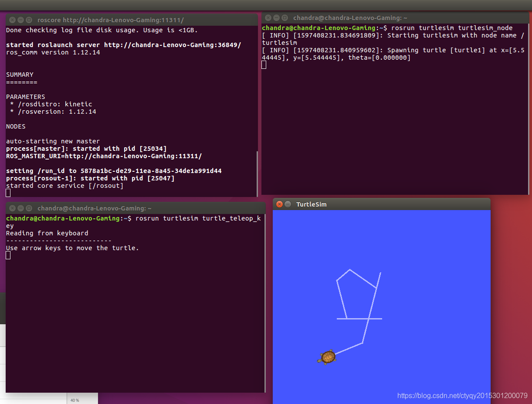This screenshot has height=404, width=532.
Task: Click the 'ROS_MASTER_URI=http://chandra-Lenovo-Gaming:11311/' line
Action: (x=104, y=156)
